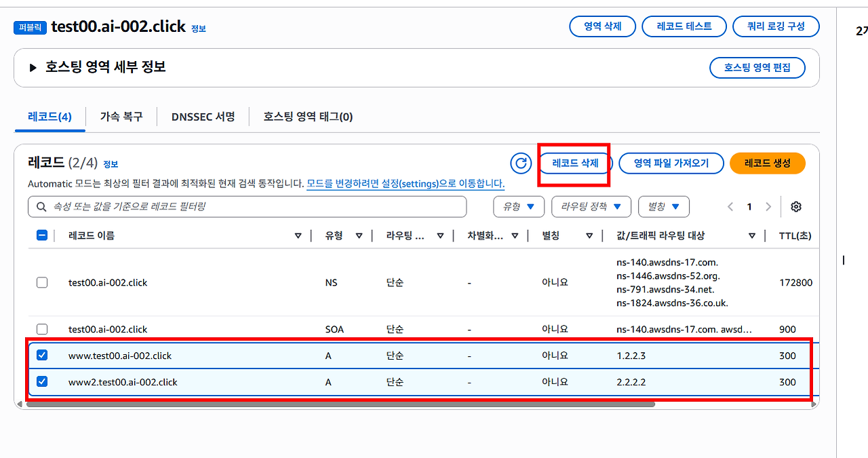
Task: Select page number 1
Action: [x=749, y=207]
